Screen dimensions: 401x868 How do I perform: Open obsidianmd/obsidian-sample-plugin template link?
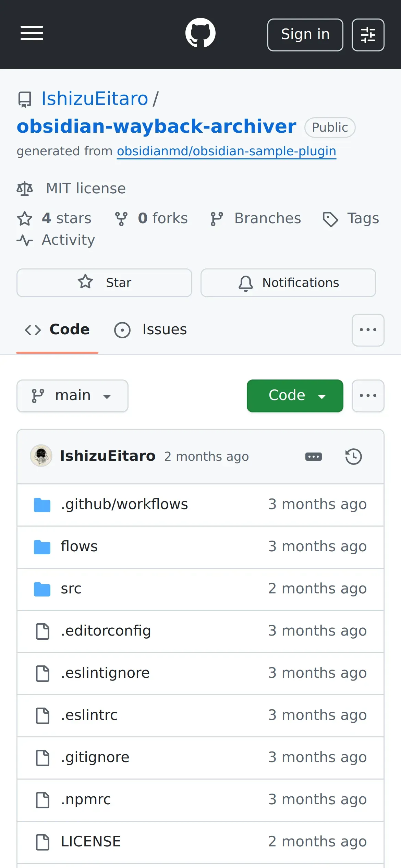[226, 151]
